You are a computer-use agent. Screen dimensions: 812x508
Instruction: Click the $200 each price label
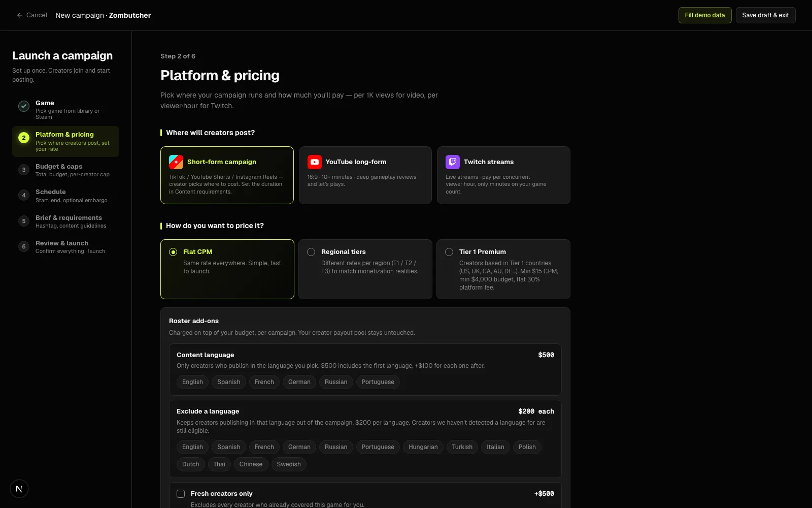coord(536,411)
